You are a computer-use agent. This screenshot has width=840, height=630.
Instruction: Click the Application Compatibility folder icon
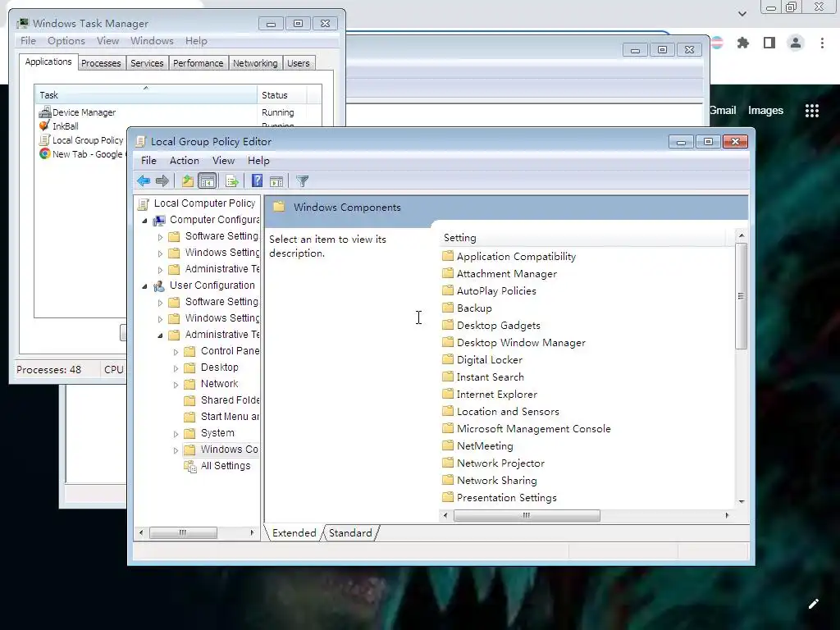(x=448, y=256)
